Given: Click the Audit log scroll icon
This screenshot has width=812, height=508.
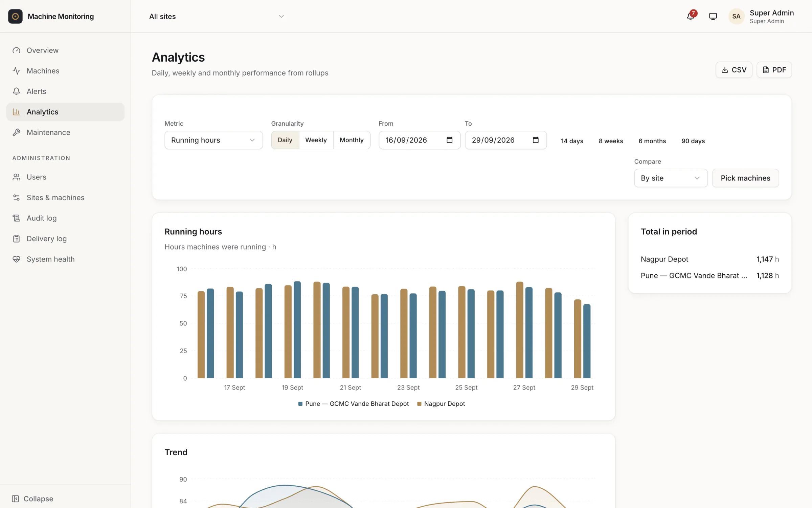Looking at the screenshot, I should coord(16,218).
